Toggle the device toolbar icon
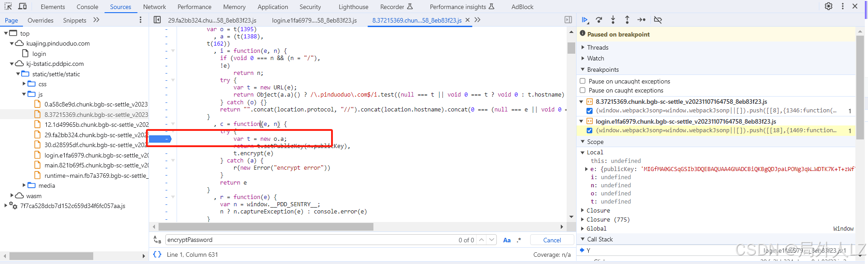 click(x=23, y=6)
